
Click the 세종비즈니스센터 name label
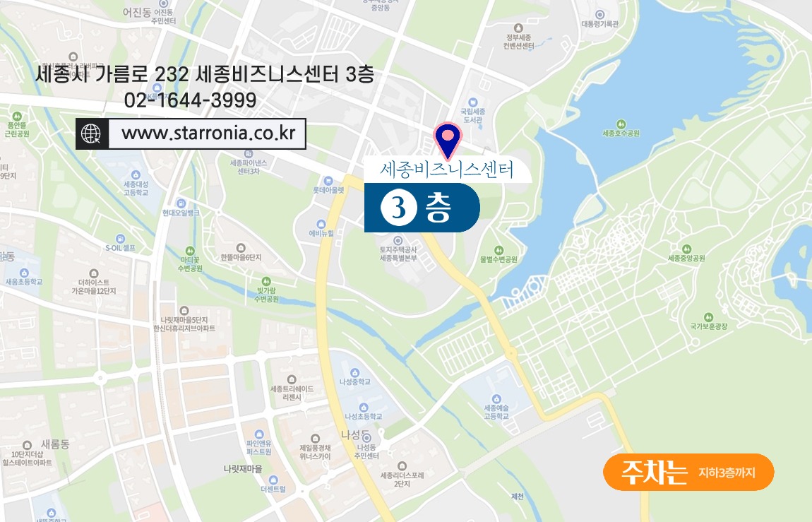coord(447,170)
